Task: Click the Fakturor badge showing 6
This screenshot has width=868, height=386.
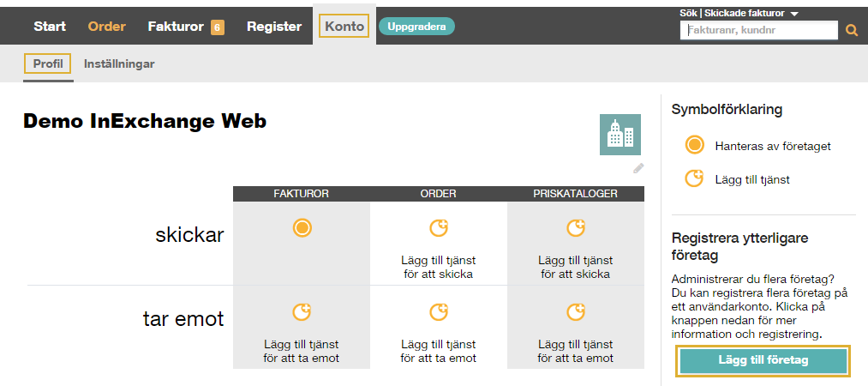Action: 218,27
